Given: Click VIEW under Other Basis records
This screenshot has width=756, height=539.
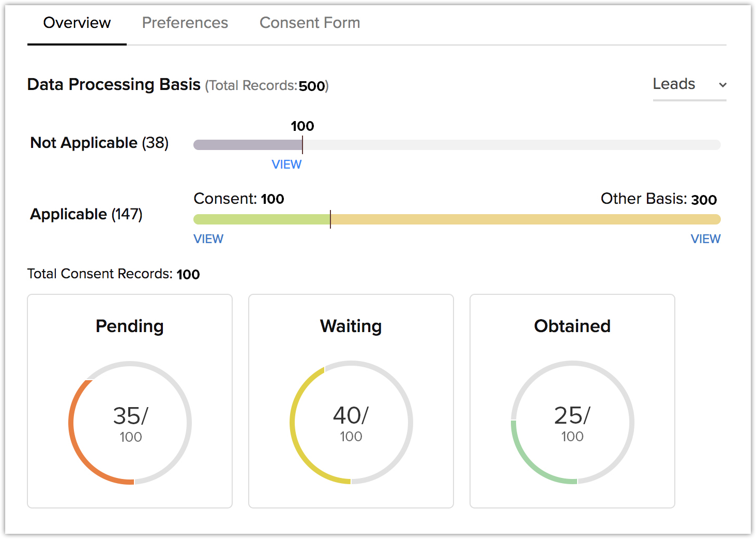Looking at the screenshot, I should coord(705,238).
